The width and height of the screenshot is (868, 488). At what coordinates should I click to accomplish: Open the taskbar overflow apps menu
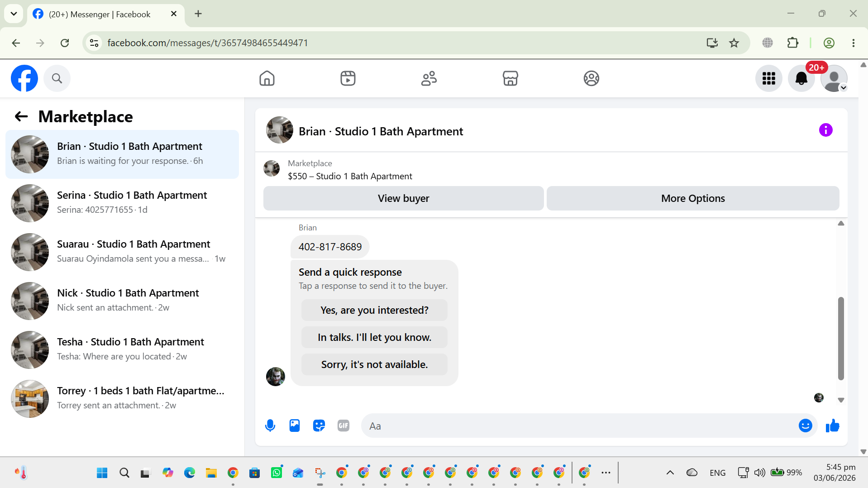(x=606, y=473)
